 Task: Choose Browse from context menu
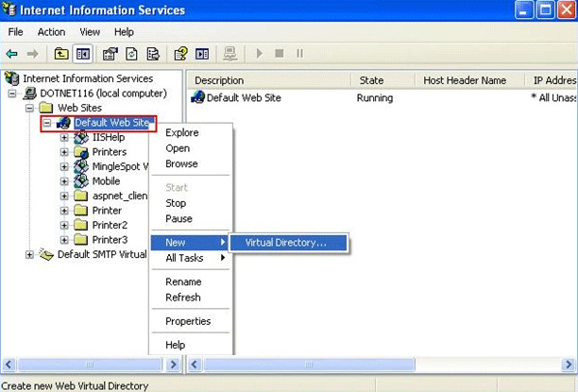pos(190,163)
